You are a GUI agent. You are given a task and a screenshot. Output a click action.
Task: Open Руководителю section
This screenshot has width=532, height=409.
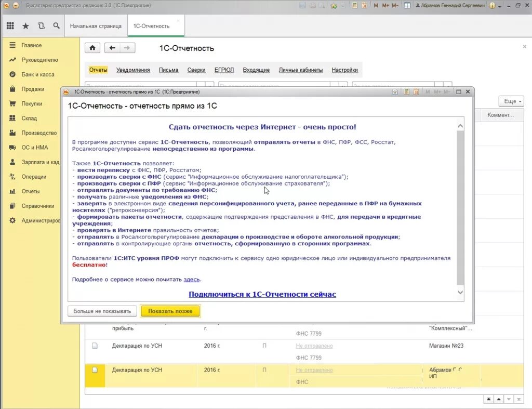[39, 60]
